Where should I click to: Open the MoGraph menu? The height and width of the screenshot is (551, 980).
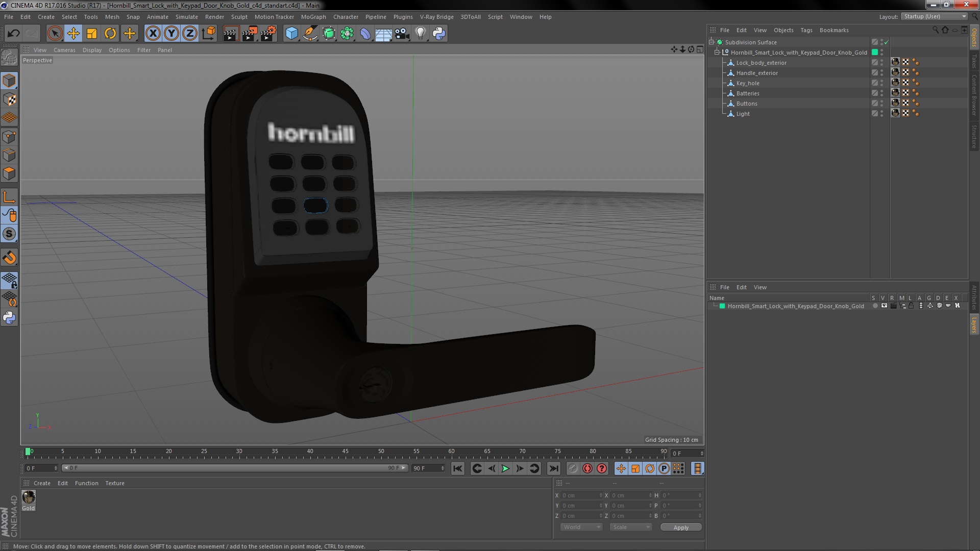(313, 17)
